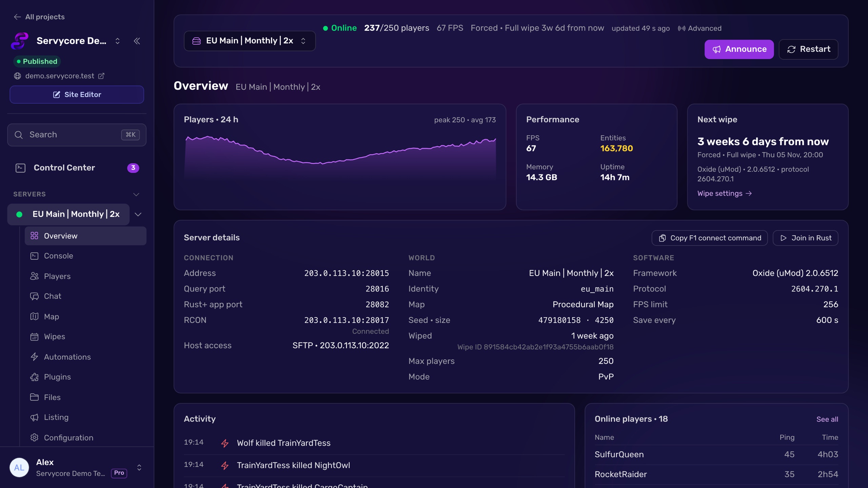Copy F1 connect command
The width and height of the screenshot is (868, 488).
point(710,238)
